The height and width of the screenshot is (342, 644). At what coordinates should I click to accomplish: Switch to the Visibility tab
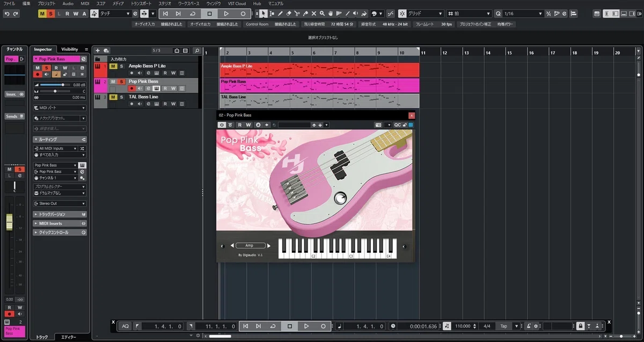click(70, 49)
